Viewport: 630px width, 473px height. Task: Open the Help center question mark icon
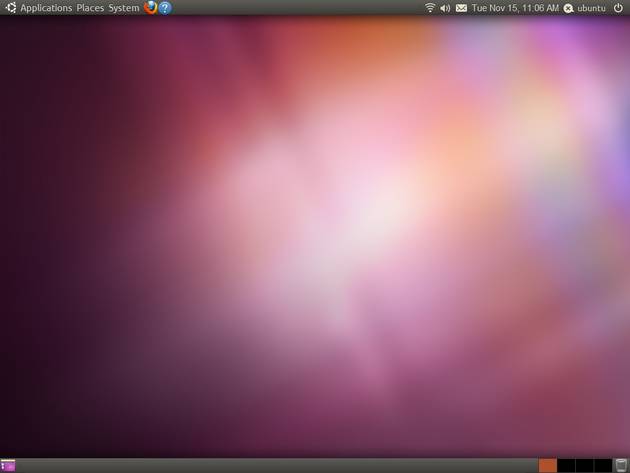(165, 8)
